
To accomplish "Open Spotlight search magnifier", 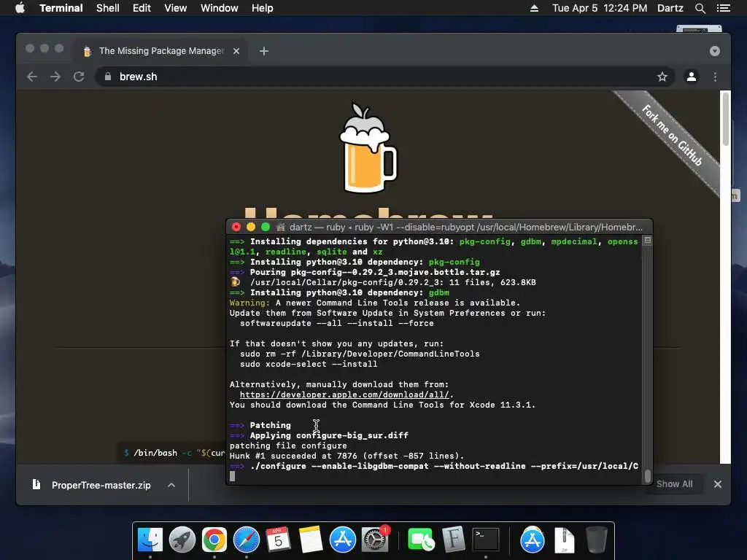I will coord(700,8).
